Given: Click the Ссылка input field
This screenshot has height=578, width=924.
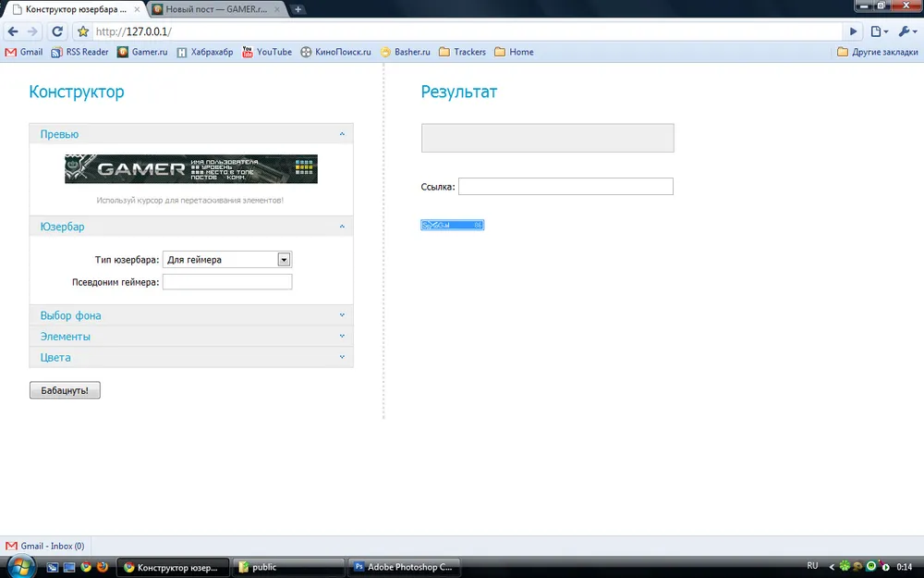Looking at the screenshot, I should (565, 187).
